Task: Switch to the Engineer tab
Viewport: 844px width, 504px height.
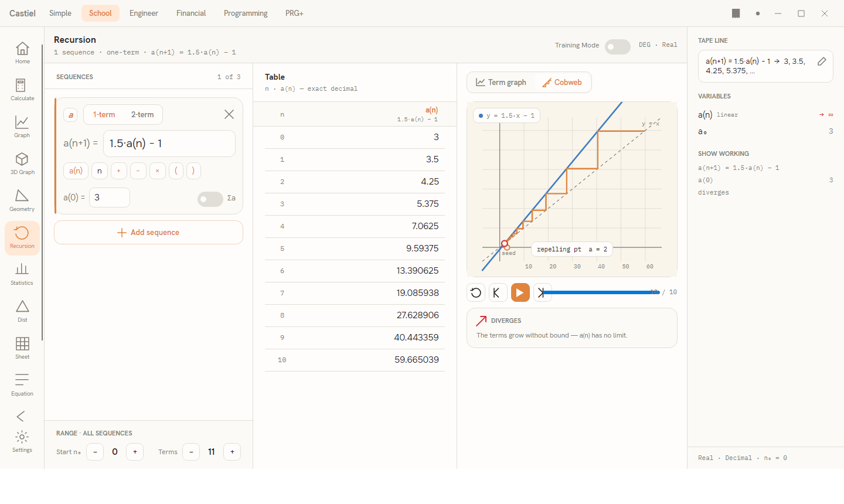Action: click(144, 13)
